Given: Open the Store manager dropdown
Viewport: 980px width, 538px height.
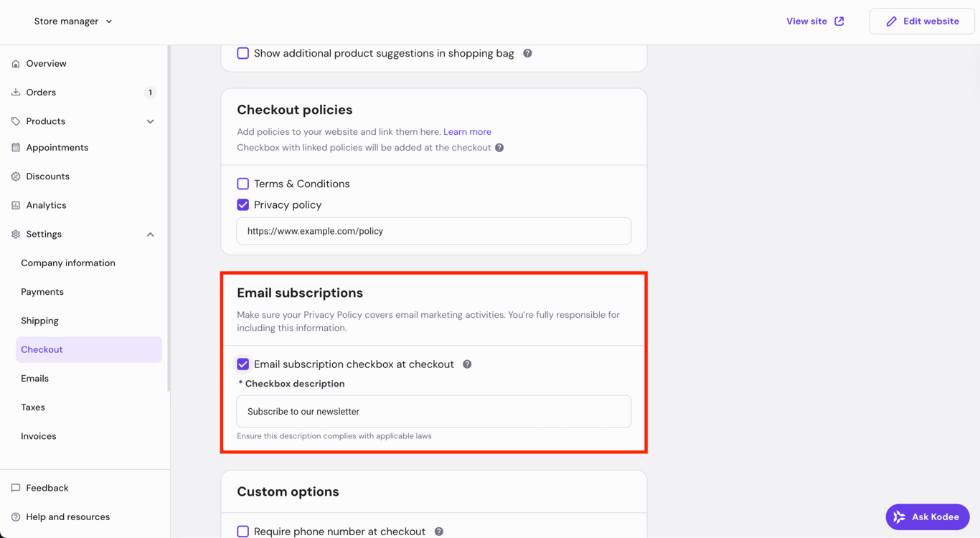Looking at the screenshot, I should pos(72,21).
